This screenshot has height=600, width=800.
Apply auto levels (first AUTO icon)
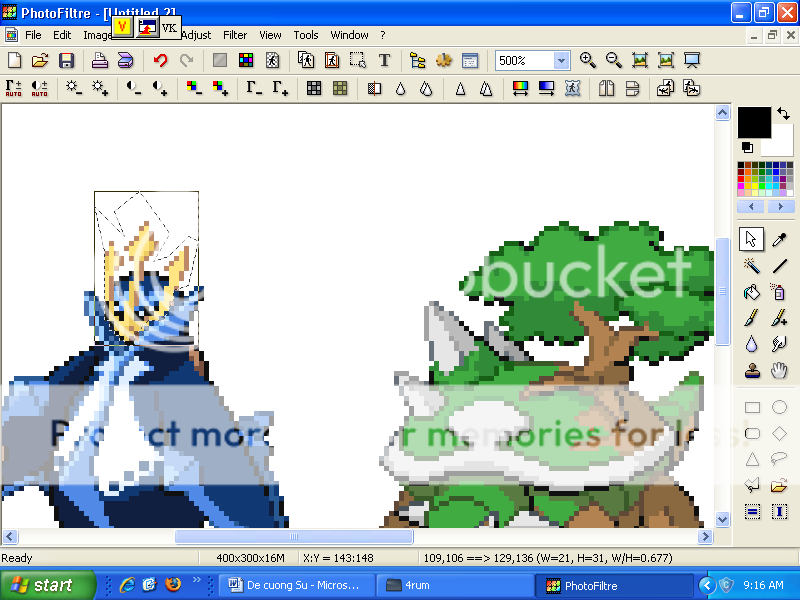coord(13,88)
